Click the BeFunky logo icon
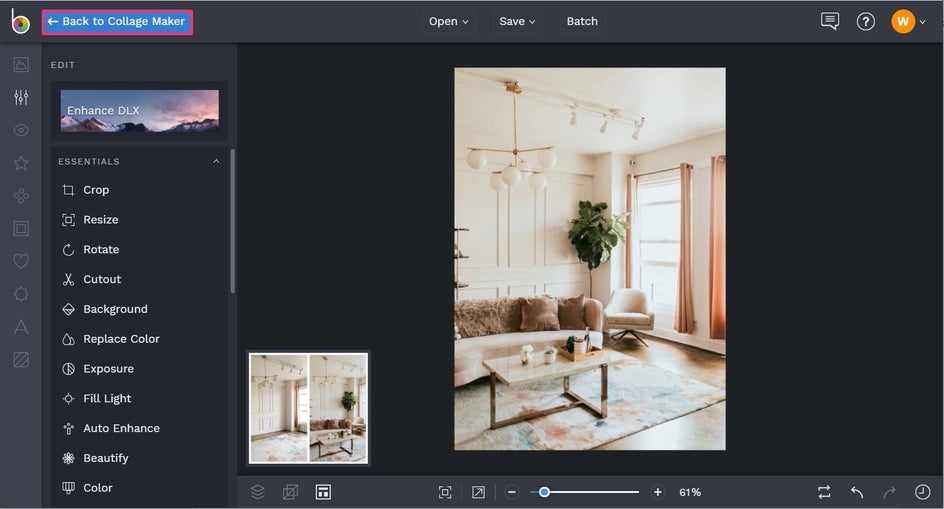Screen dimensions: 944x509 20,22
